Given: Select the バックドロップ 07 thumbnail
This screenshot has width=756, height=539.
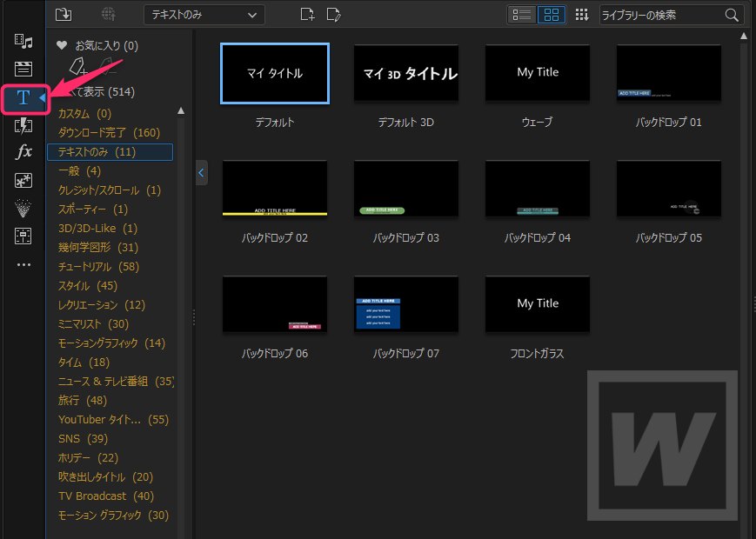Looking at the screenshot, I should coord(406,304).
